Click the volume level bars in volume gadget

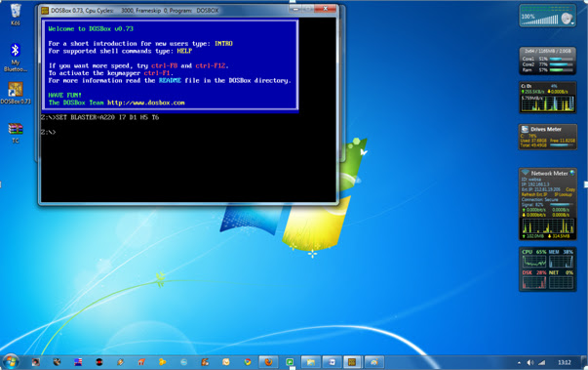[541, 20]
